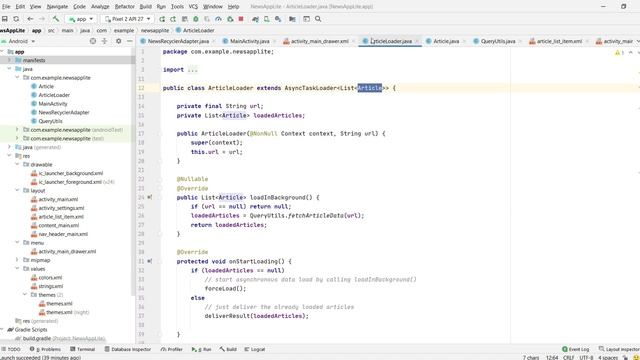Click the Project Structure icon in toolbar
The width and height of the screenshot is (640, 360).
coord(292,19)
